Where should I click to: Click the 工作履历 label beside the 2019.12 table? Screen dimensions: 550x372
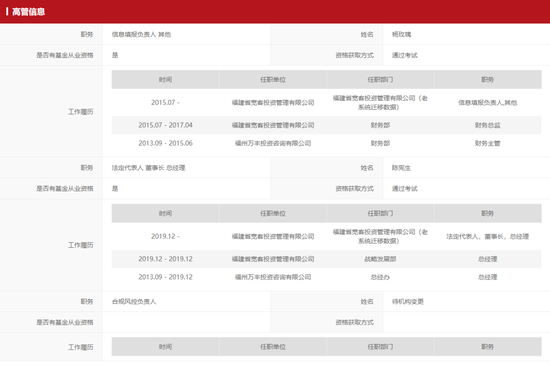80,245
